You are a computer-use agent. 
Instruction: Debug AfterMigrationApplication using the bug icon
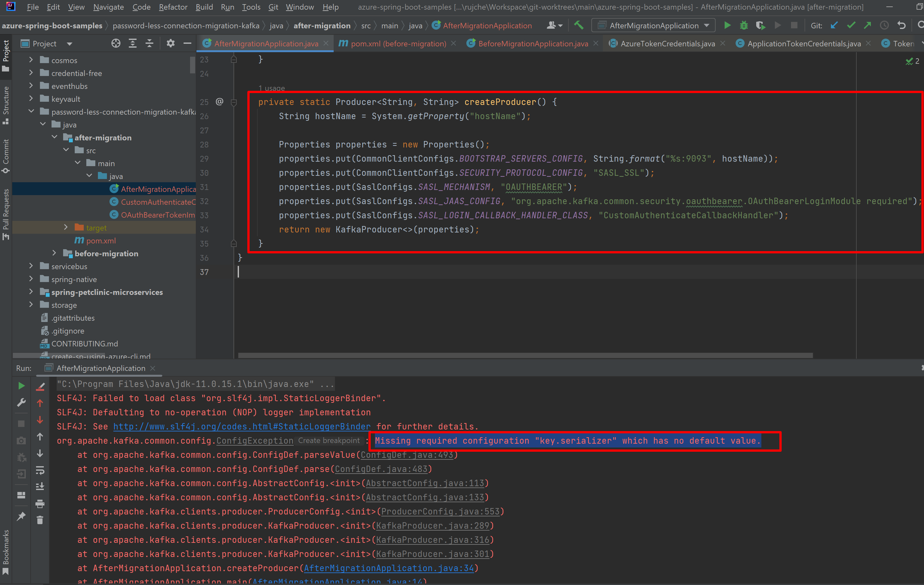[x=744, y=25]
